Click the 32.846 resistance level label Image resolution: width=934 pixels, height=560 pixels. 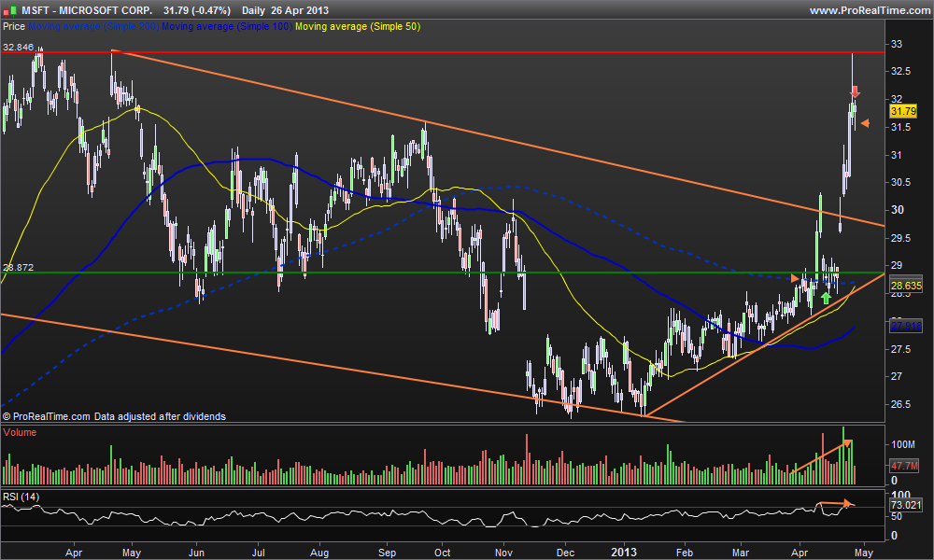[18, 47]
